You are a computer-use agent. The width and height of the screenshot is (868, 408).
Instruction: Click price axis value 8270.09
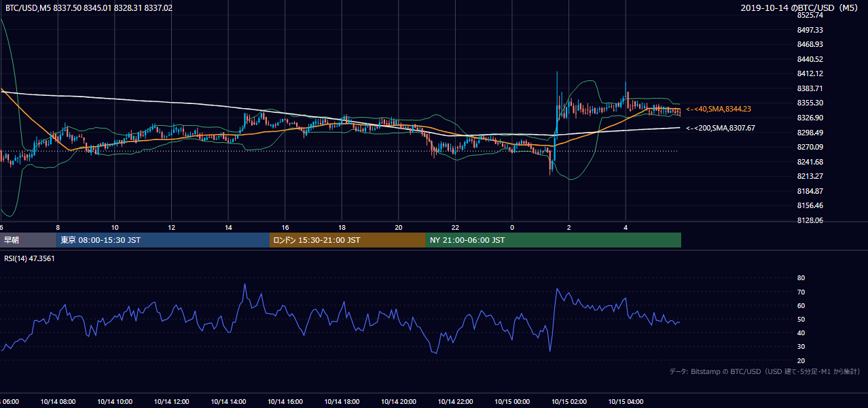(810, 147)
